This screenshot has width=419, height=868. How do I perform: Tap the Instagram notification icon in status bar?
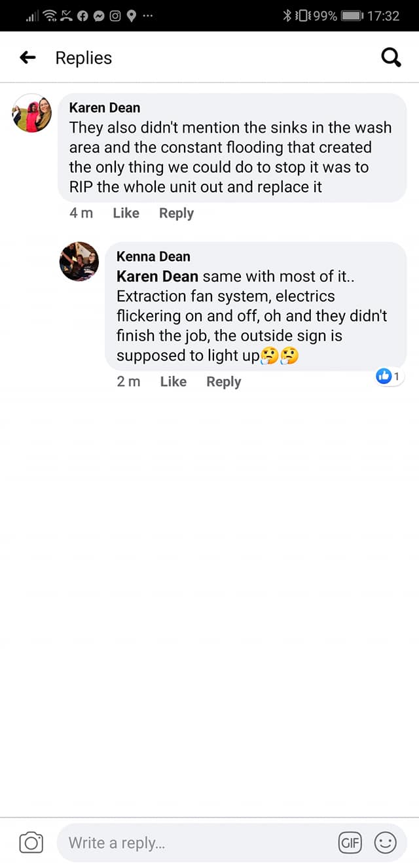pyautogui.click(x=115, y=16)
